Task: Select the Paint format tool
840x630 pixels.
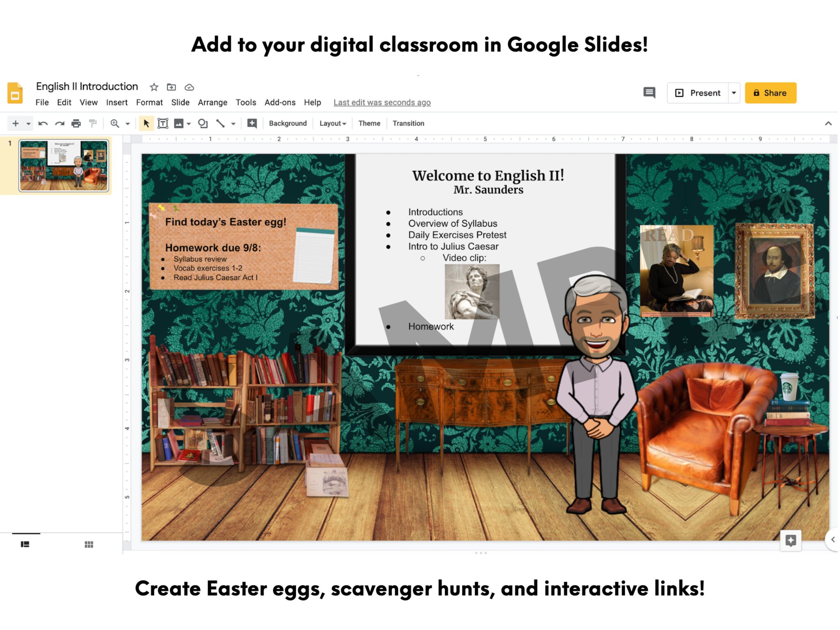Action: pyautogui.click(x=93, y=123)
